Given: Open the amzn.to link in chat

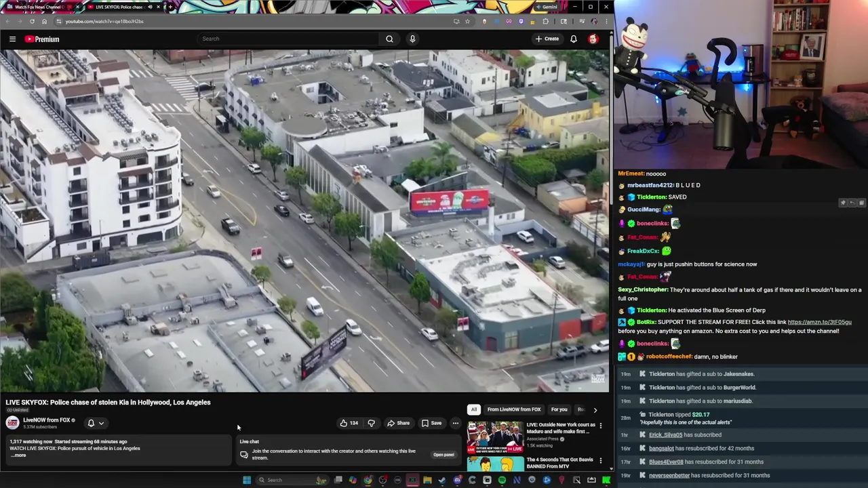Looking at the screenshot, I should [x=819, y=322].
